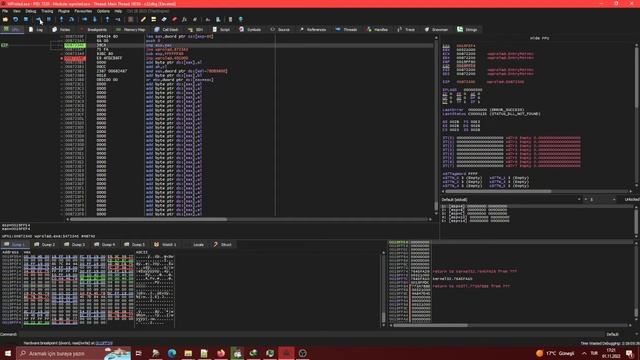Open the Log tab
Viewport: 640px width, 360px height.
[36, 29]
